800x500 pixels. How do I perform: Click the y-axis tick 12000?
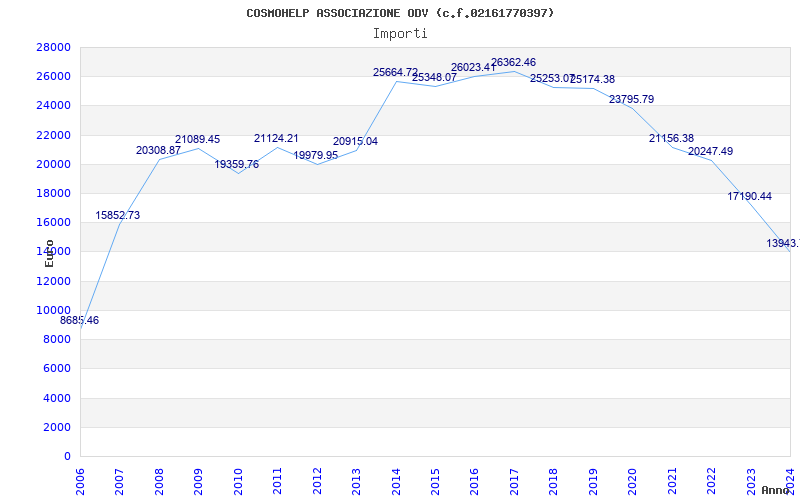coord(54,281)
